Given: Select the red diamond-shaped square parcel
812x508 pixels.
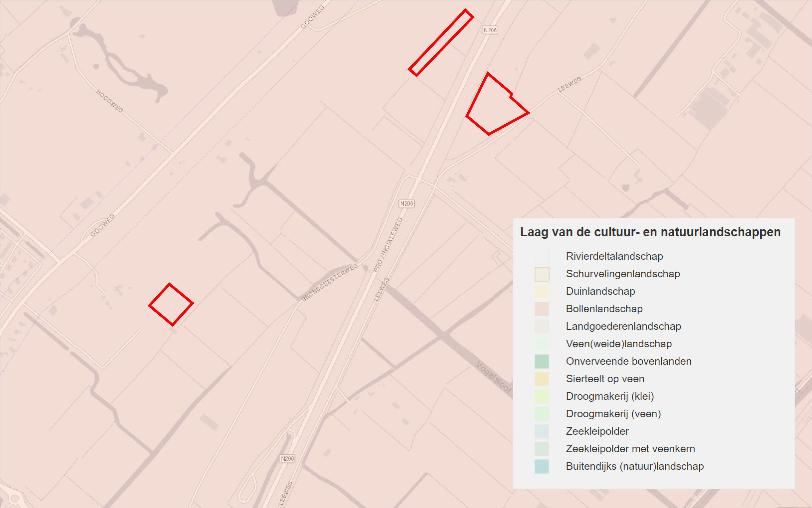Looking at the screenshot, I should click(x=171, y=304).
